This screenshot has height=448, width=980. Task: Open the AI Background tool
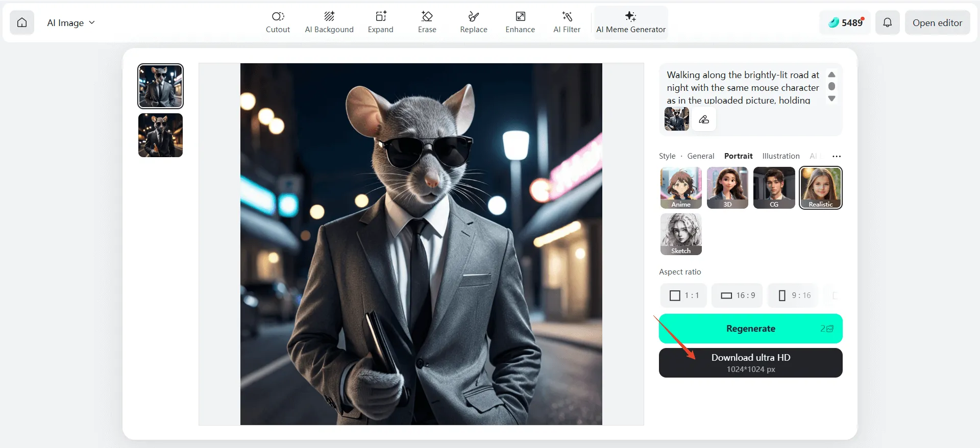329,22
